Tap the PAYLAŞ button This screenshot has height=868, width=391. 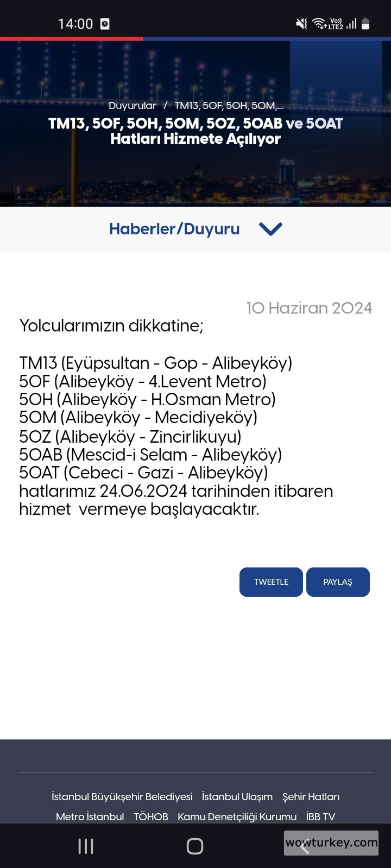(x=338, y=582)
